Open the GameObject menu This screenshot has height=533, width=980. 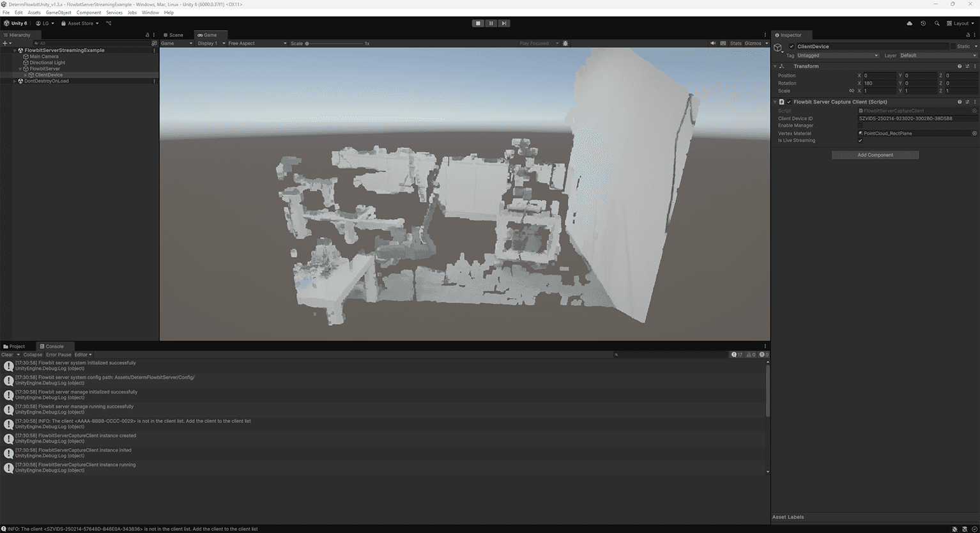(58, 13)
